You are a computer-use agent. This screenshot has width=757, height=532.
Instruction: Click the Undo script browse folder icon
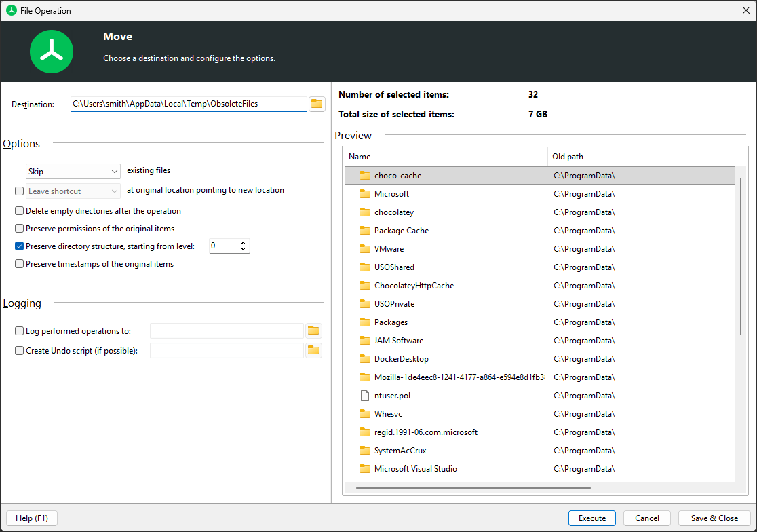[313, 350]
